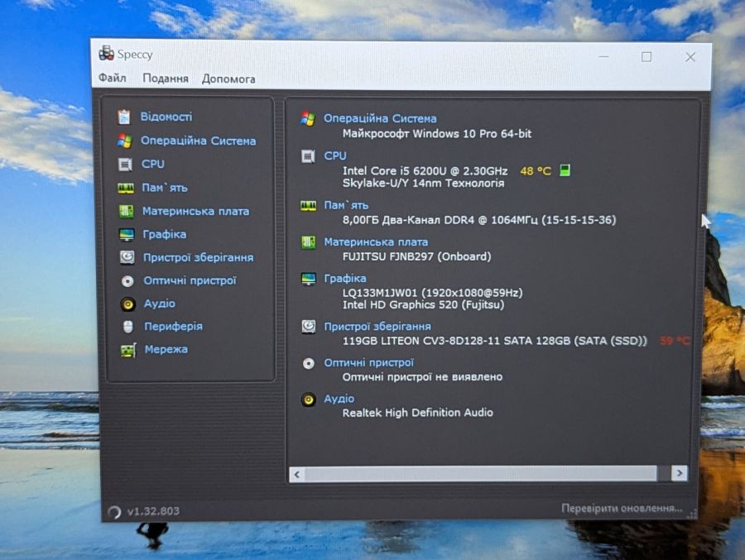745x560 pixels.
Task: Click the Windows flag icon in sidebar
Action: 124,141
